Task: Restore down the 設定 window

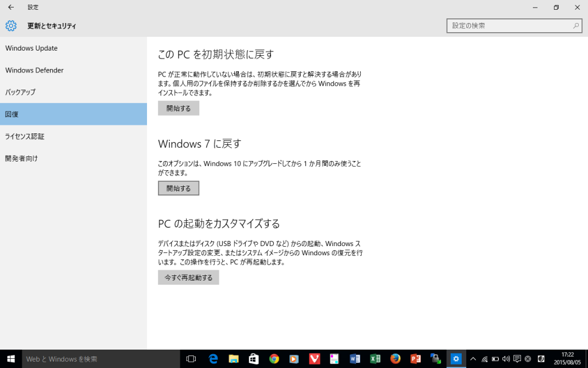Action: pos(556,7)
